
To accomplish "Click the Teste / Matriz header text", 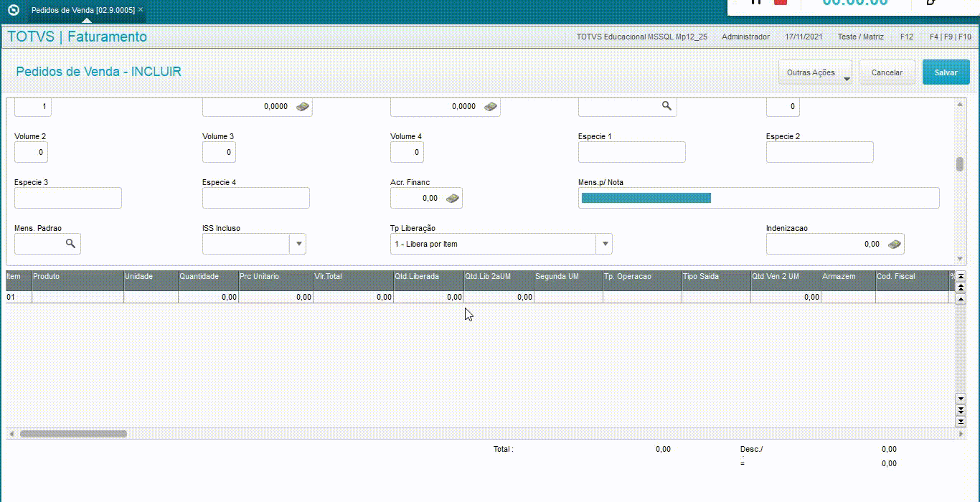I will (x=862, y=37).
